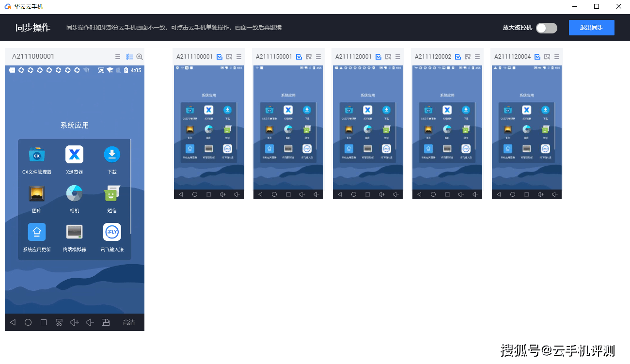Select the phone screen thumbnail of A2111150001
The width and height of the screenshot is (630, 364).
(x=288, y=127)
